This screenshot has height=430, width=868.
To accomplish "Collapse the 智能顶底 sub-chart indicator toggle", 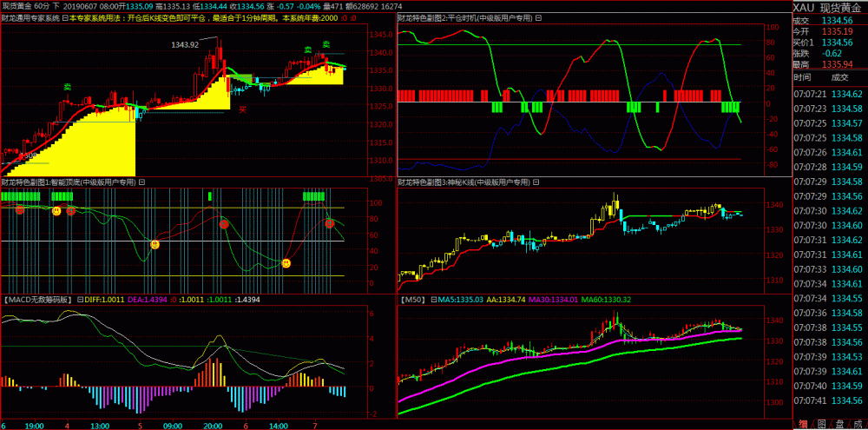I will 141,182.
